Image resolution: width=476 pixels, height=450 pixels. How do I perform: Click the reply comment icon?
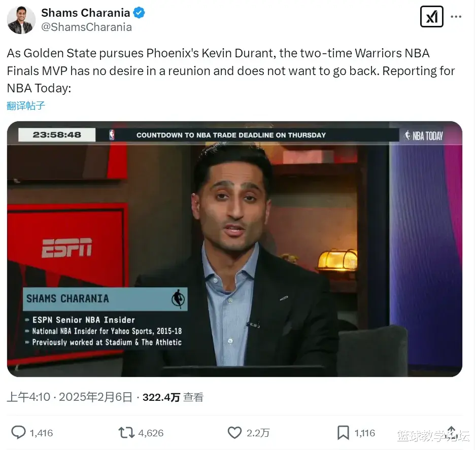[x=18, y=432]
